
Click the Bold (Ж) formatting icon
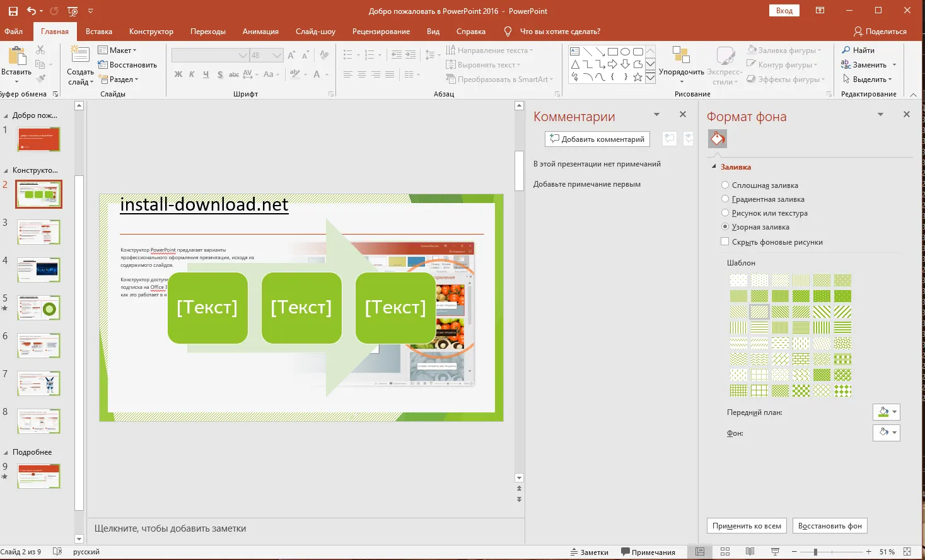click(178, 74)
